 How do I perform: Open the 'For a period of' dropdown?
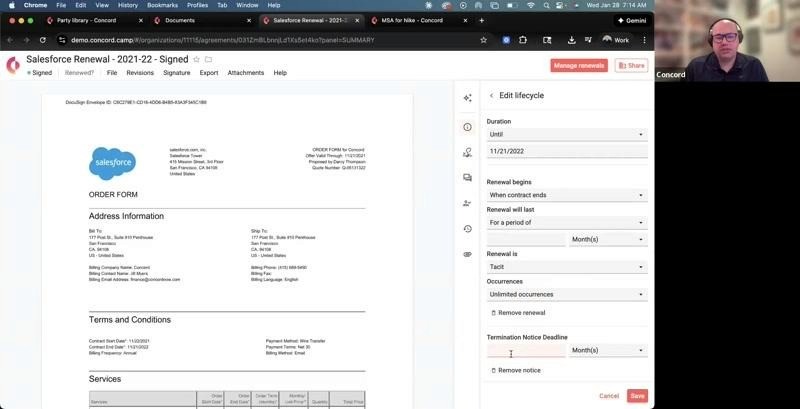tap(567, 223)
